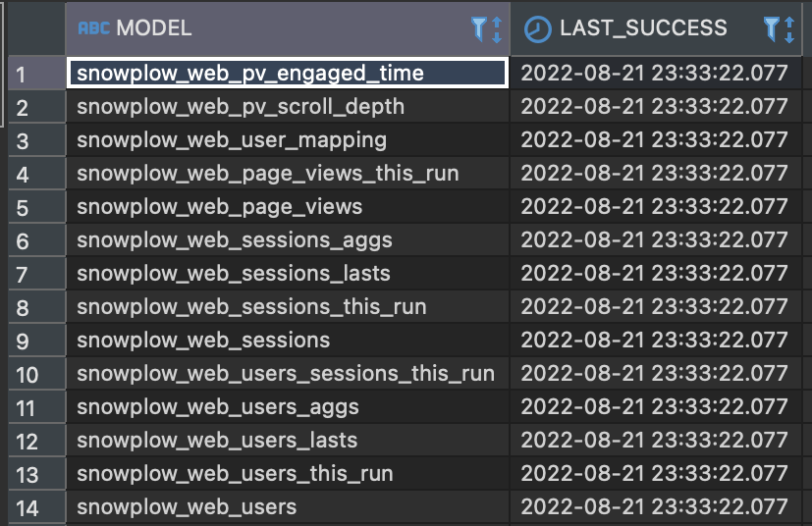The height and width of the screenshot is (526, 812).
Task: Select MODEL column header label
Action: [x=154, y=27]
